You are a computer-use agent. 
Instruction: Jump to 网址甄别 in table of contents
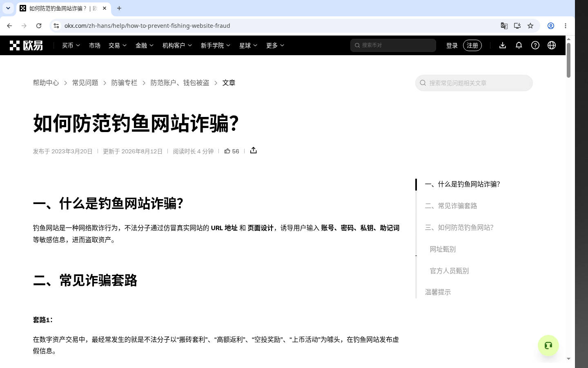coord(443,249)
